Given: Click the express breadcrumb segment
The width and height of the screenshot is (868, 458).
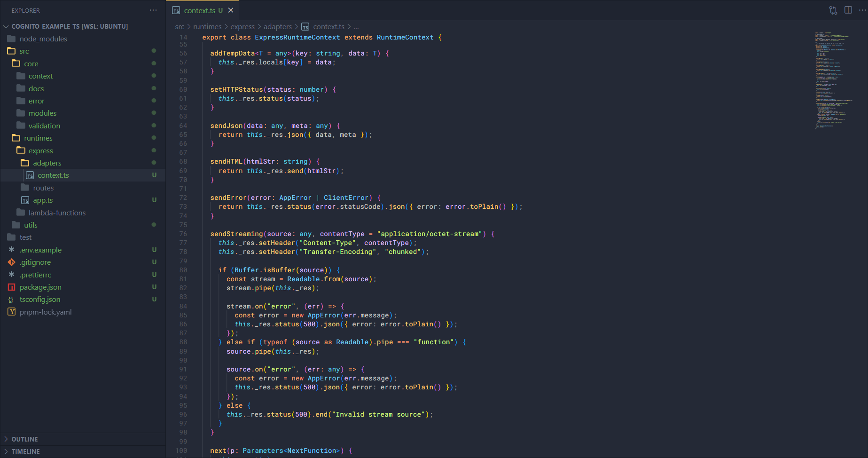Looking at the screenshot, I should pos(242,27).
